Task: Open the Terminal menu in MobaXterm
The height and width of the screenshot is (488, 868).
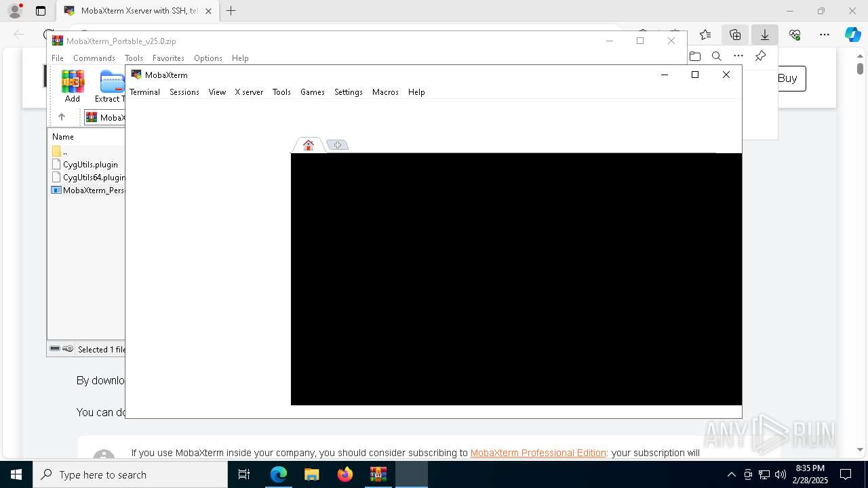Action: pyautogui.click(x=144, y=92)
